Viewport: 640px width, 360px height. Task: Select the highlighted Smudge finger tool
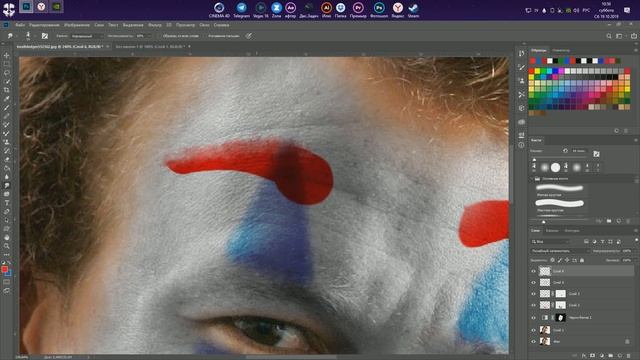(x=6, y=185)
